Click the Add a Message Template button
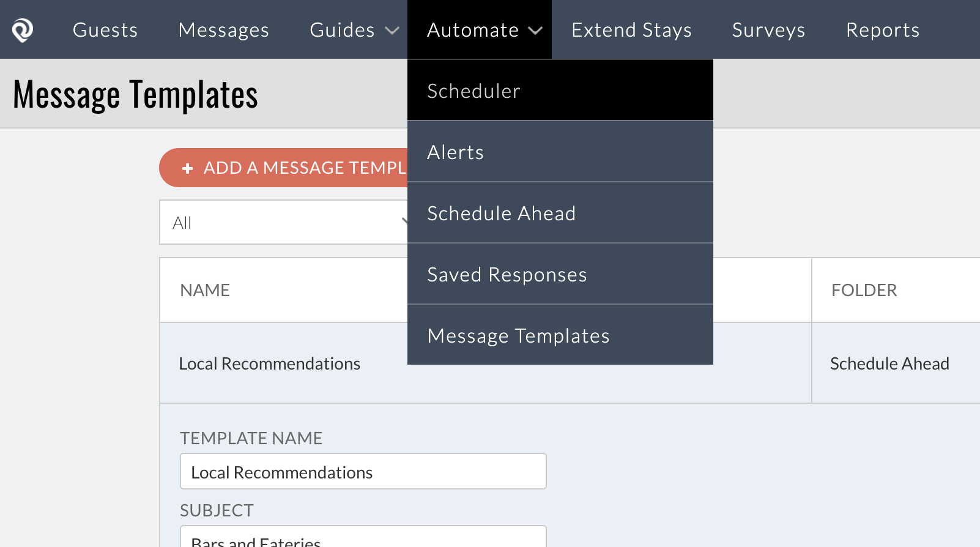The height and width of the screenshot is (547, 980). pyautogui.click(x=284, y=168)
